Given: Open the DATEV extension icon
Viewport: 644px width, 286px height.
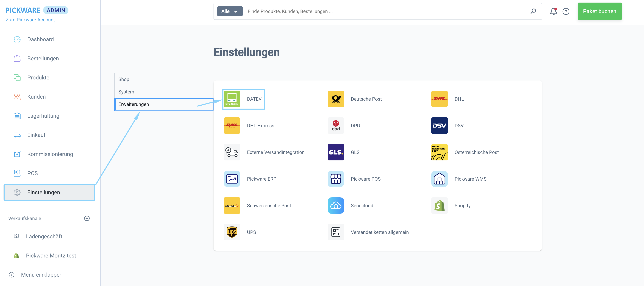Looking at the screenshot, I should click(232, 99).
